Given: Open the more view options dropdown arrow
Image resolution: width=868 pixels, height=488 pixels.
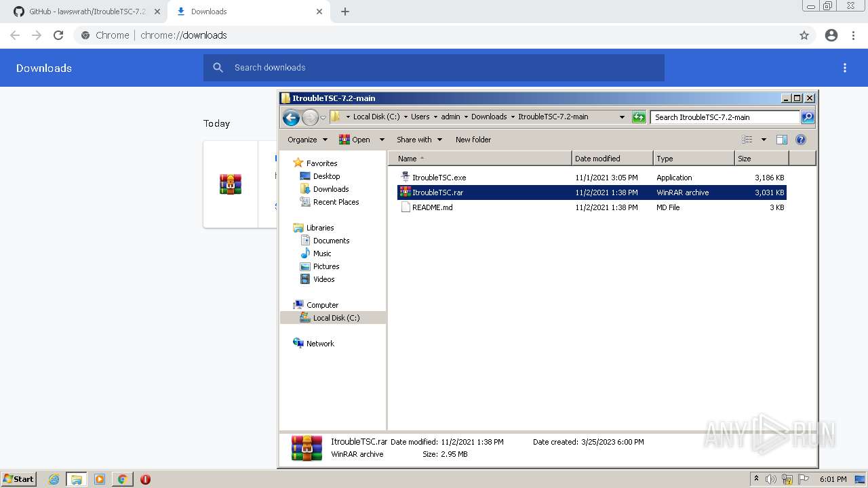Looking at the screenshot, I should point(764,140).
